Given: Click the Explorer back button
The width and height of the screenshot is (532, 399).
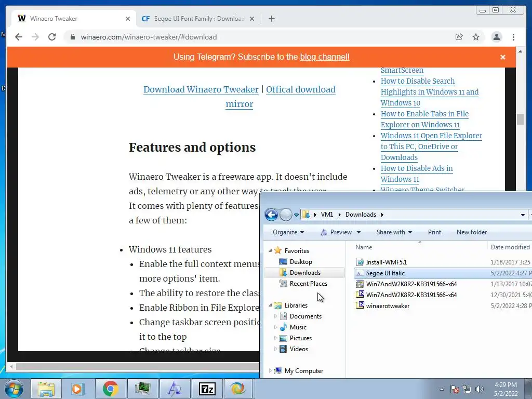Looking at the screenshot, I should coord(271,215).
